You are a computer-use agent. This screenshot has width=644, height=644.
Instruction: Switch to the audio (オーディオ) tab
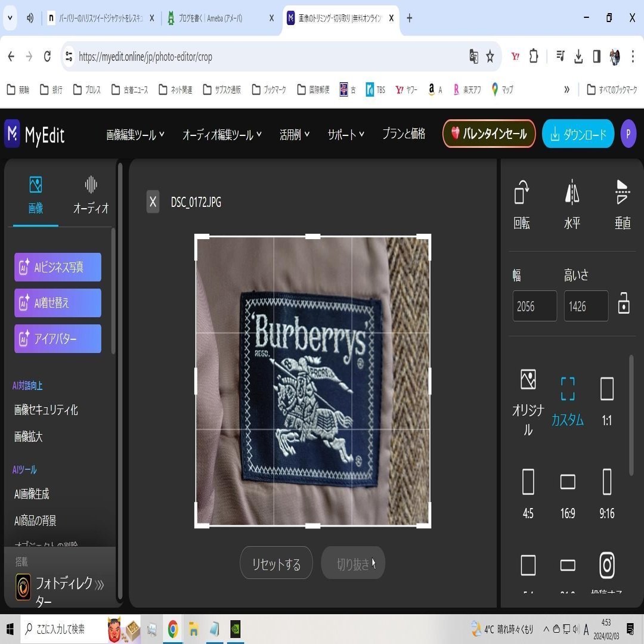click(91, 196)
